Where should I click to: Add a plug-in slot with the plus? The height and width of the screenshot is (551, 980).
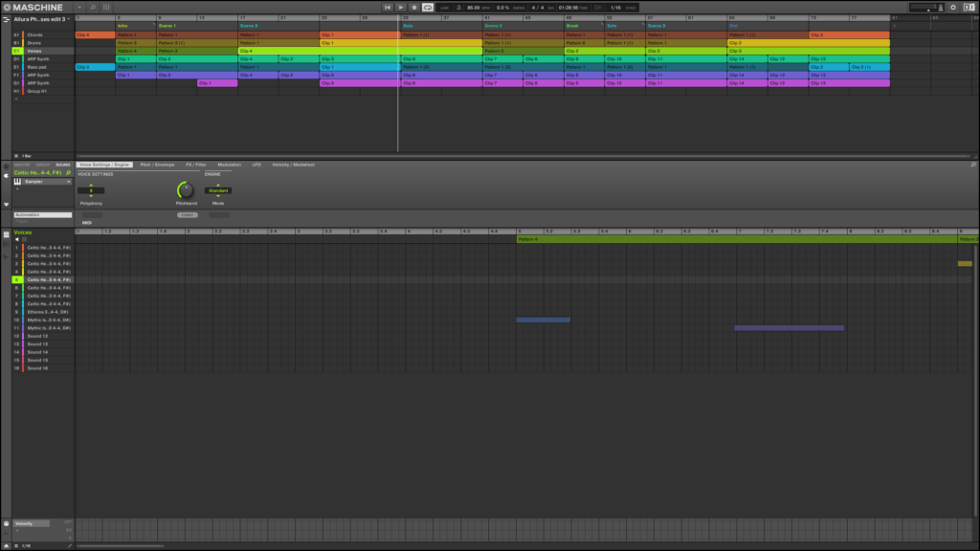(17, 188)
